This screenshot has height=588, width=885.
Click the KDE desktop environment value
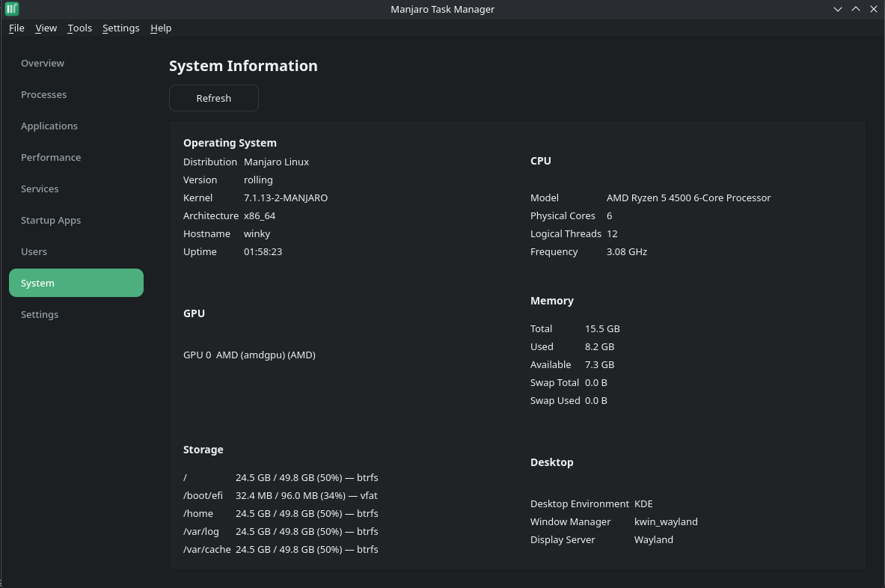coord(643,504)
